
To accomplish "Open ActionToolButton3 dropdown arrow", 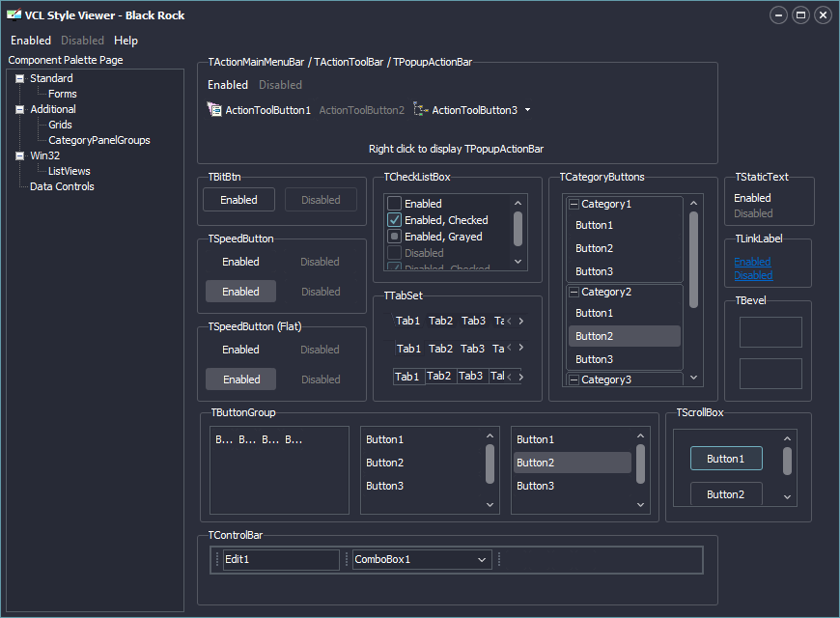I will pos(528,110).
